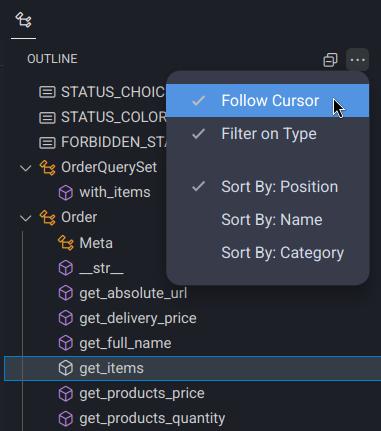Click the Collapse All icon in Outline header

[330, 60]
